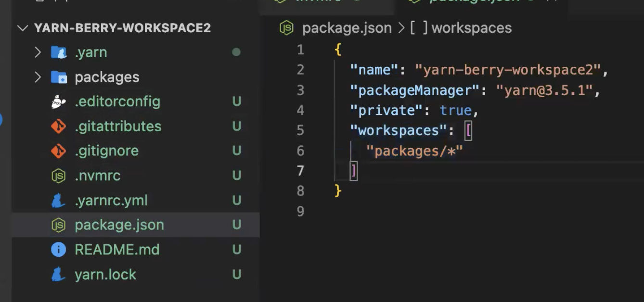The width and height of the screenshot is (644, 302).
Task: Click the package.json node icon in explorer
Action: (59, 225)
